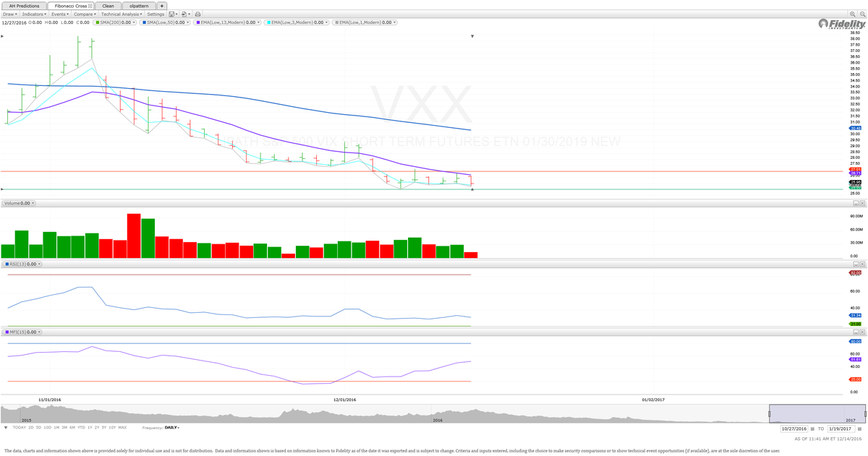Image resolution: width=868 pixels, height=456 pixels.
Task: Switch to the olpattern tab
Action: (x=139, y=6)
